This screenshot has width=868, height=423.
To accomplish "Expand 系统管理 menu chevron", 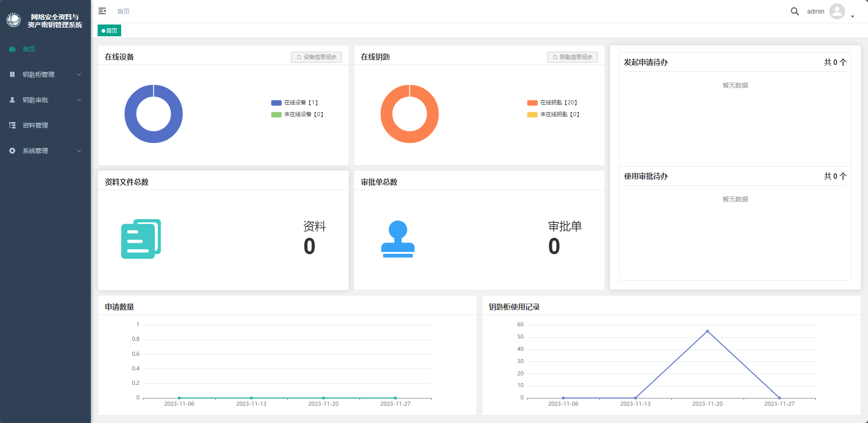I will 79,151.
